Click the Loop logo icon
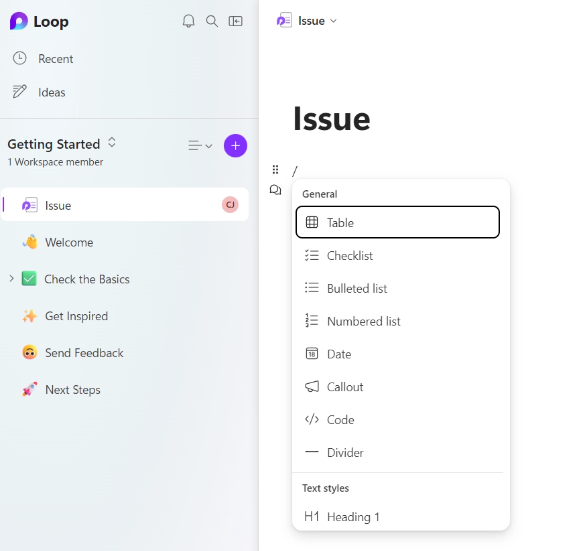Viewport: 563px width, 551px height. point(19,21)
